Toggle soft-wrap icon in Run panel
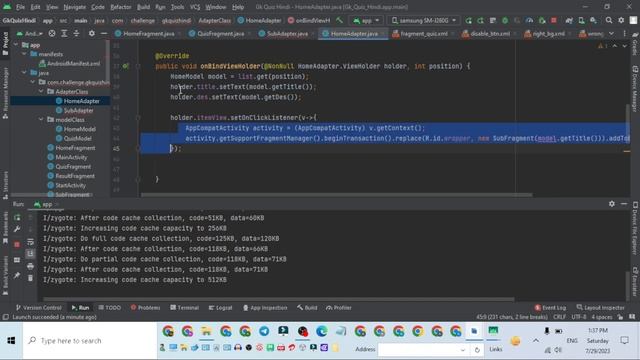Screen dimensions: 640x360 tap(30, 242)
